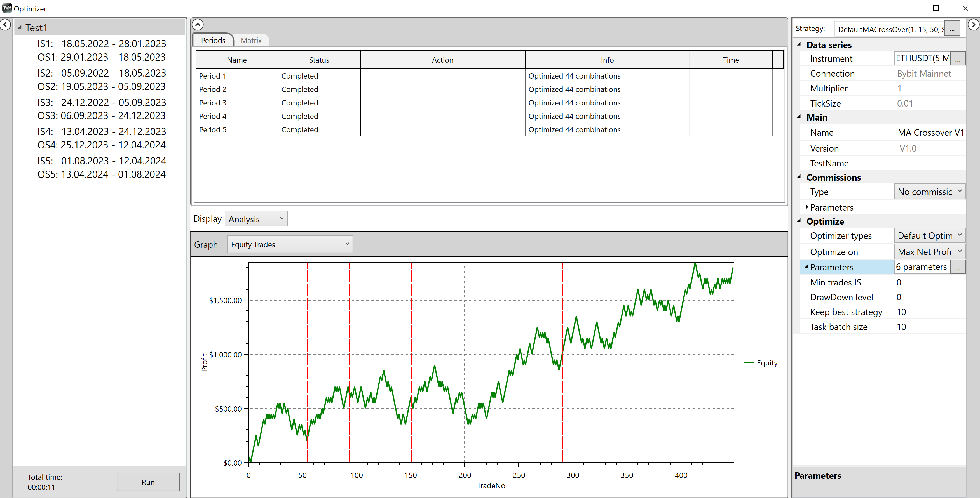
Task: Collapse the Test1 tree node
Action: [x=19, y=28]
